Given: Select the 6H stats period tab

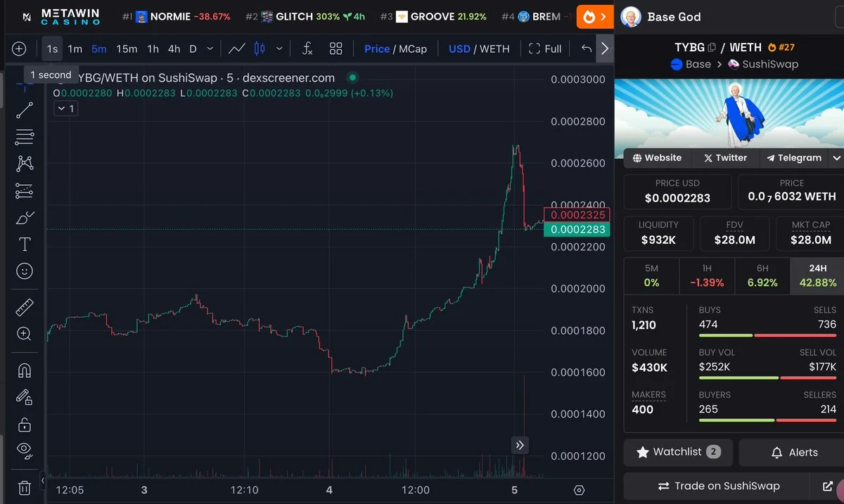Looking at the screenshot, I should (762, 276).
